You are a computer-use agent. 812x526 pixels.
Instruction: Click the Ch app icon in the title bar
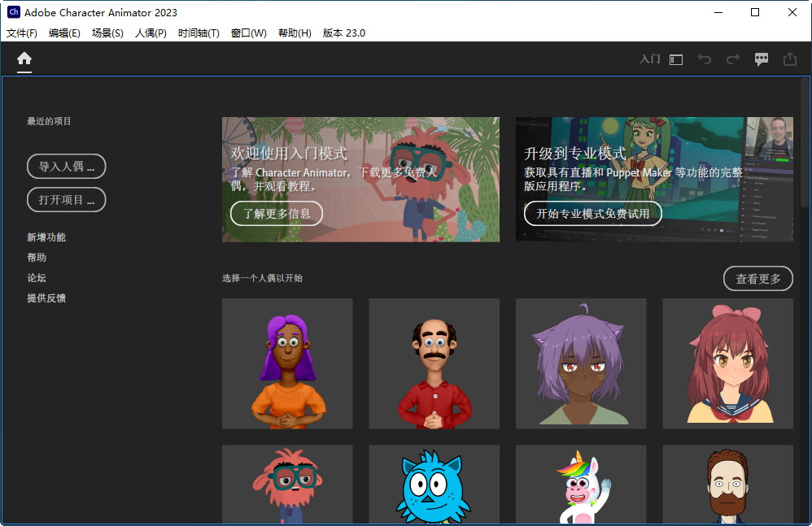coord(13,12)
